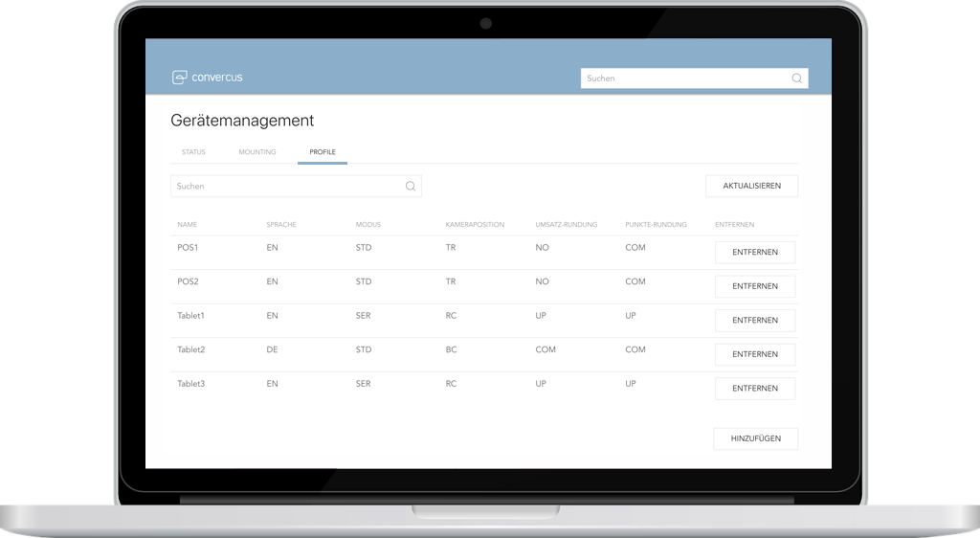Image resolution: width=980 pixels, height=538 pixels.
Task: Remove the POS1 profile with Entfernen
Action: (755, 253)
